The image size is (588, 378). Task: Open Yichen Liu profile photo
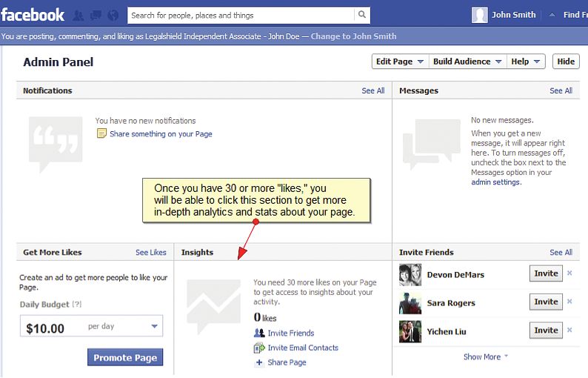pyautogui.click(x=410, y=331)
